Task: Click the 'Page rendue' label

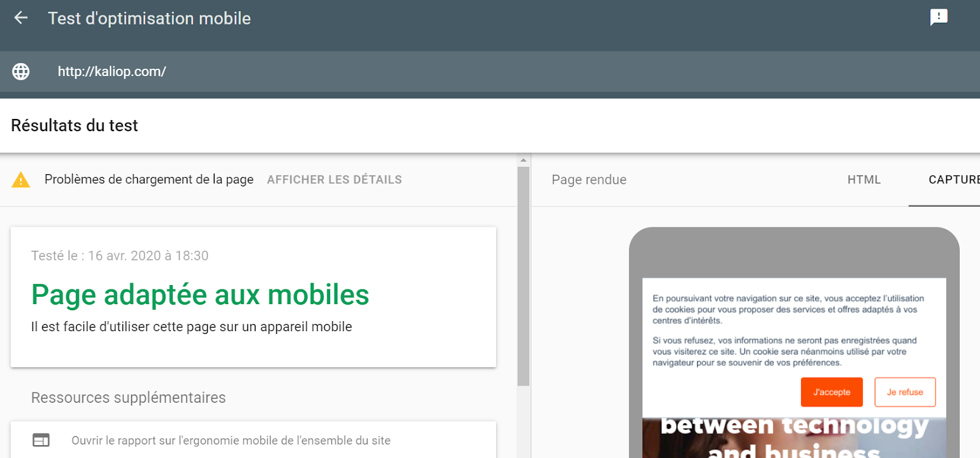Action: (x=589, y=180)
